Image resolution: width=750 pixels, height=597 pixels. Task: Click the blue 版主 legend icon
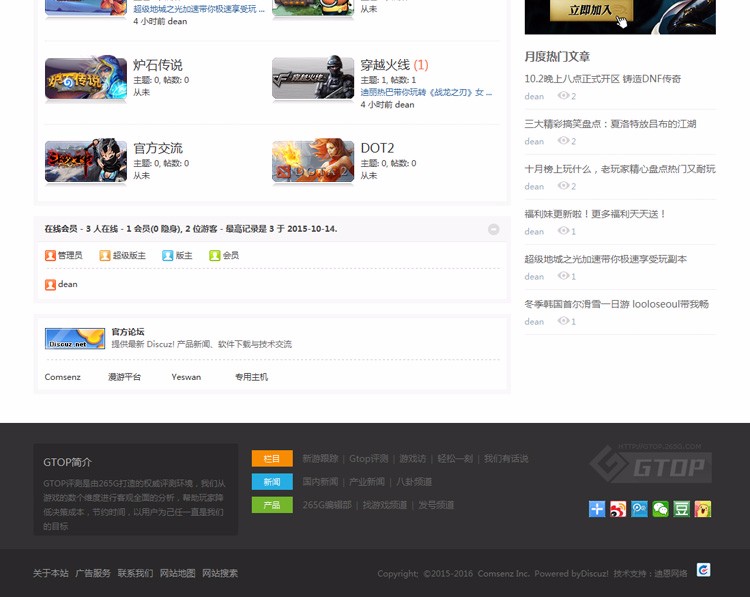coord(167,255)
